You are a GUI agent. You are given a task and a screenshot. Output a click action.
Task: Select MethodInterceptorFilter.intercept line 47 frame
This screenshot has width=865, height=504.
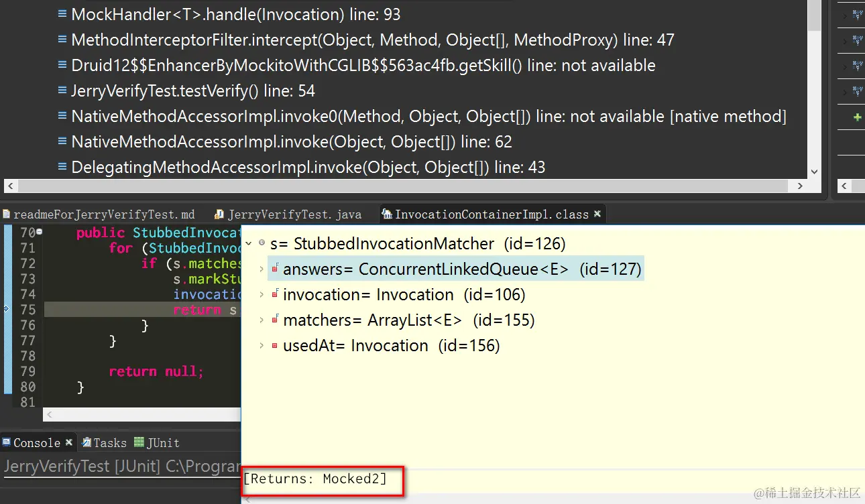pyautogui.click(x=373, y=40)
